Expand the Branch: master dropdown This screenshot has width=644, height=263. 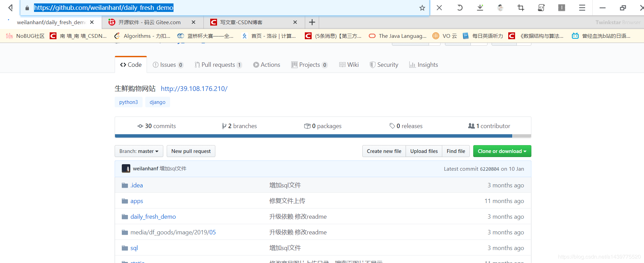(x=139, y=151)
